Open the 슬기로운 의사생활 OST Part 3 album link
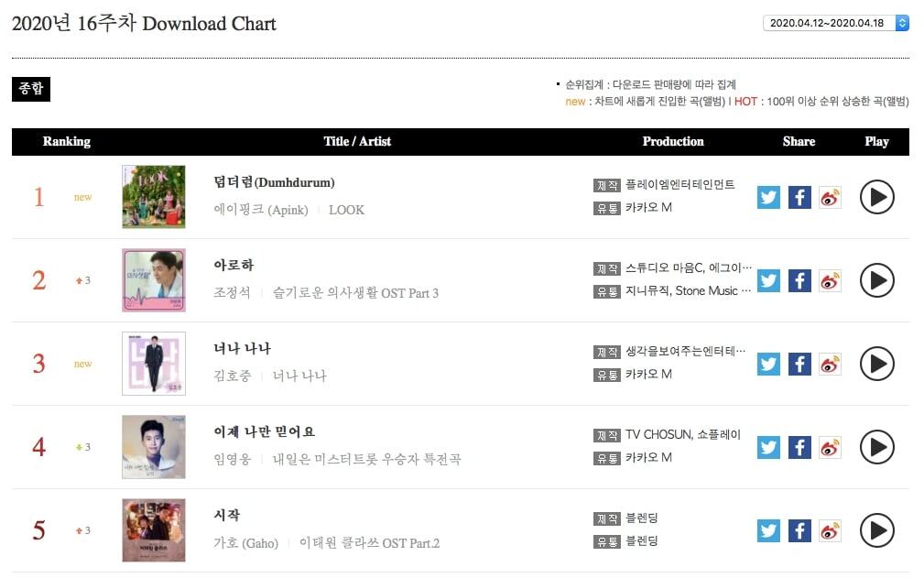This screenshot has height=578, width=924. coord(355,293)
